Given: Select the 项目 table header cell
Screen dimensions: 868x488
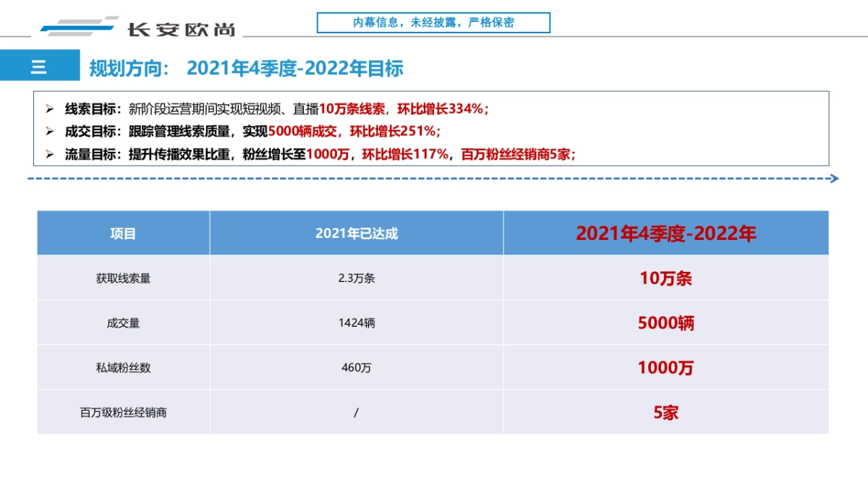Looking at the screenshot, I should pos(122,234).
